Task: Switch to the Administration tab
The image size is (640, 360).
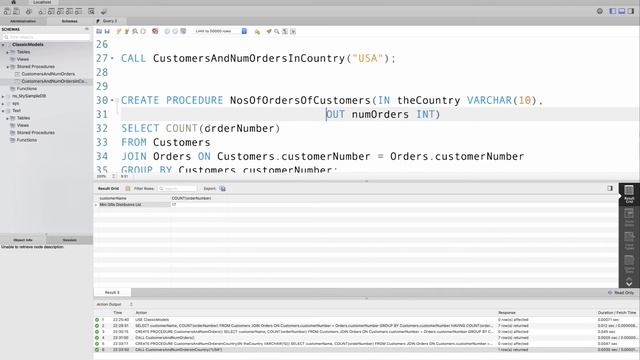Action: click(x=23, y=21)
